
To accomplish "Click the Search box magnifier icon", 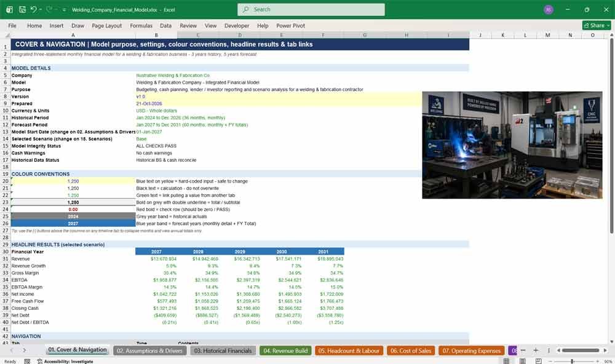I will point(245,9).
